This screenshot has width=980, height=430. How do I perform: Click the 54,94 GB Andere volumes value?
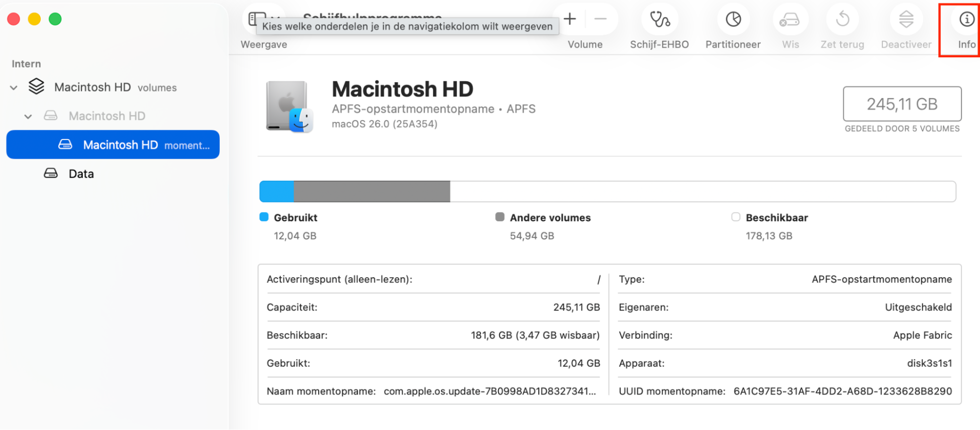coord(532,236)
